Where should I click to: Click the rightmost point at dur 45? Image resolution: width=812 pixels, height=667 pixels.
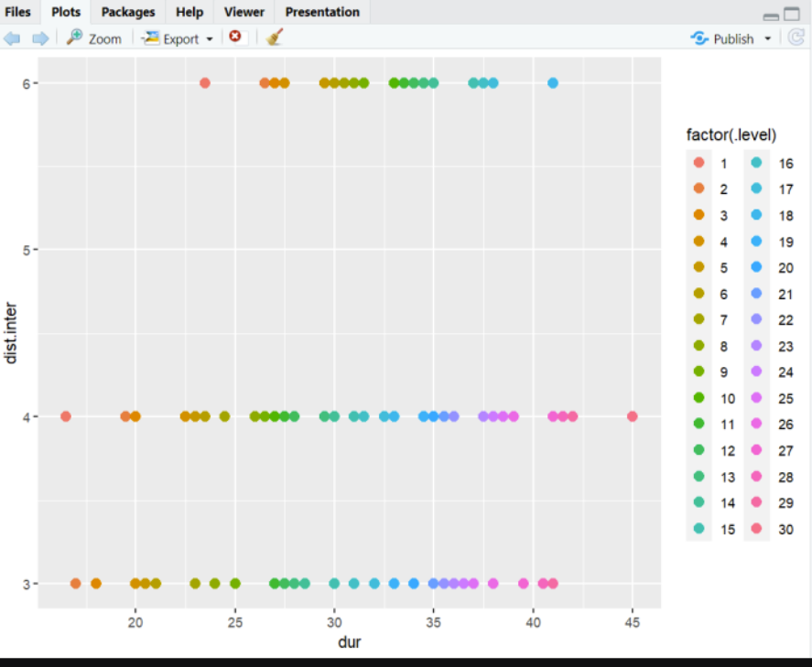tap(632, 416)
